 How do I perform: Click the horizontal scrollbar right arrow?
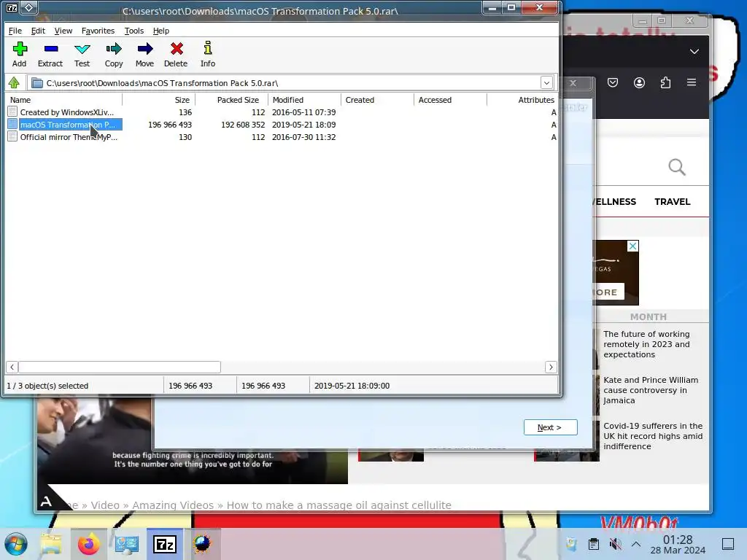pos(551,367)
